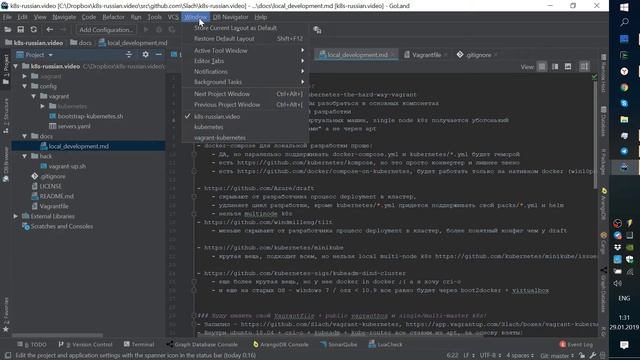Image resolution: width=640 pixels, height=360 pixels.
Task: Expand the Editor Tabs submenu
Action: [x=245, y=61]
